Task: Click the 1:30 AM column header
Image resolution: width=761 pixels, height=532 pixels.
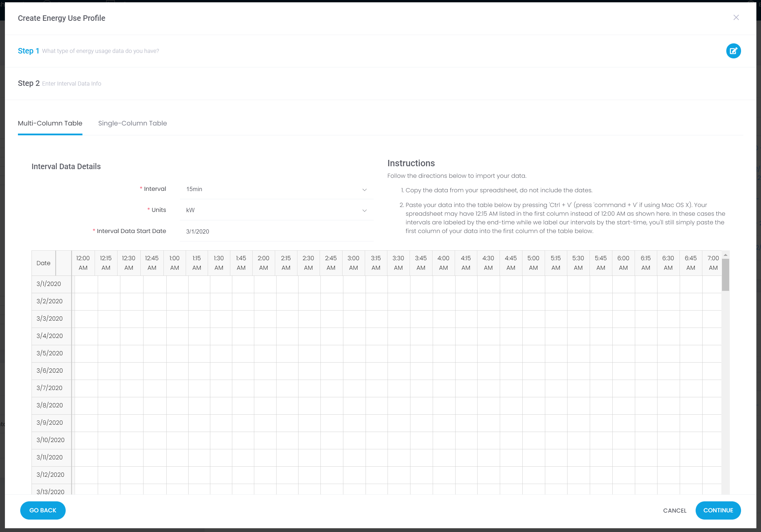Action: coord(219,263)
